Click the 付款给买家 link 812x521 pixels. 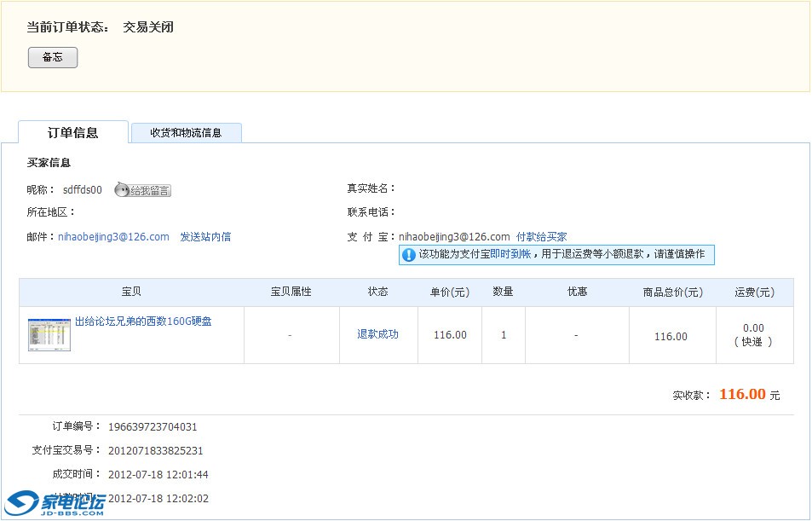pyautogui.click(x=541, y=237)
